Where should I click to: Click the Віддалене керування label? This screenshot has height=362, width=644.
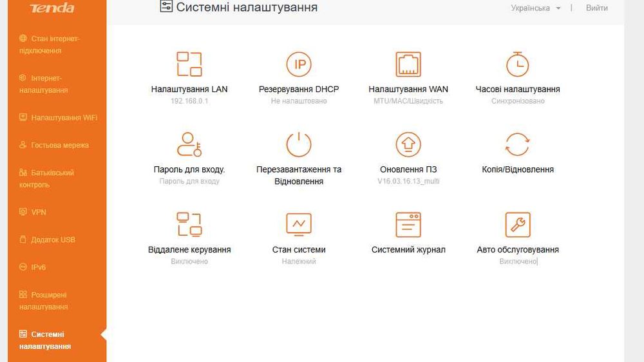[189, 249]
